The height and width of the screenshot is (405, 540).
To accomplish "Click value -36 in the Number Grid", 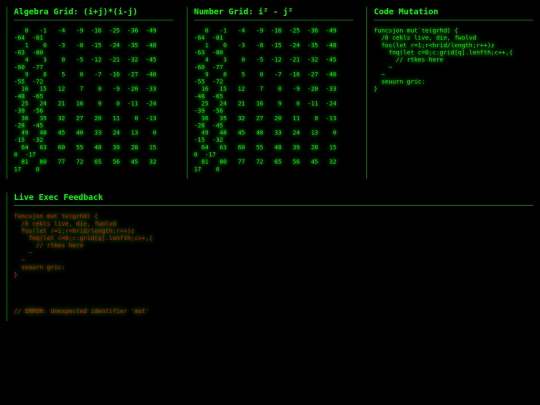I will pyautogui.click(x=313, y=30).
